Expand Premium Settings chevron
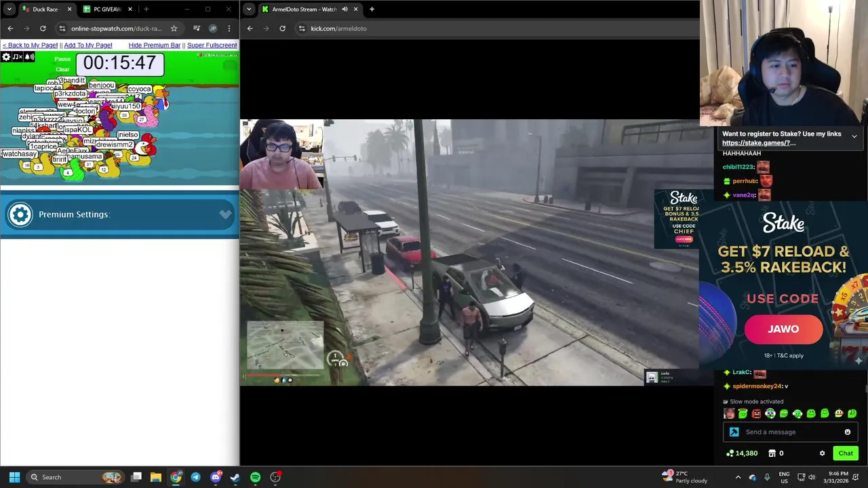Screen dimensions: 868x488 225,214
